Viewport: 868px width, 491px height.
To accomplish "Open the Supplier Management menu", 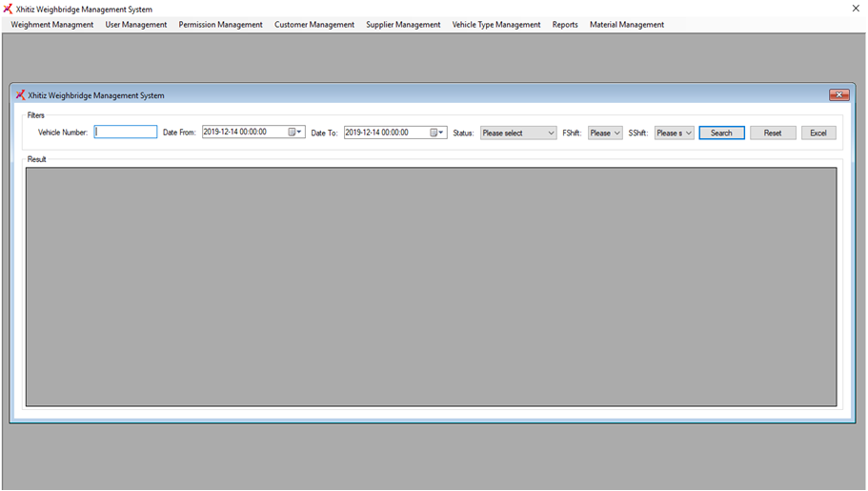I will [x=403, y=25].
